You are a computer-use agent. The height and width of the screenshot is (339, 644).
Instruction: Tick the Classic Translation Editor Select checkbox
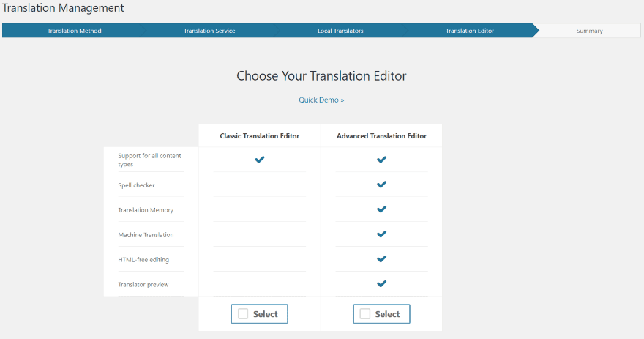click(x=243, y=314)
